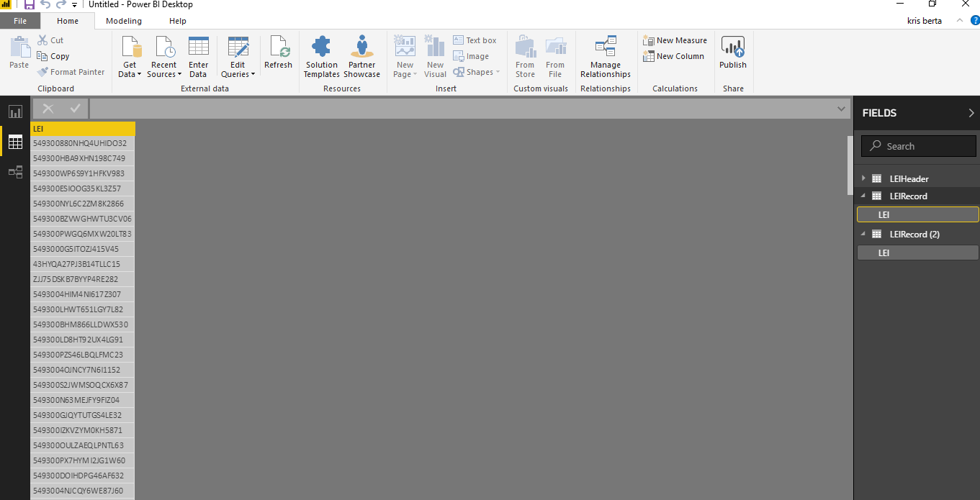Click the Cut scissors button
The height and width of the screenshot is (500, 980).
tap(50, 40)
